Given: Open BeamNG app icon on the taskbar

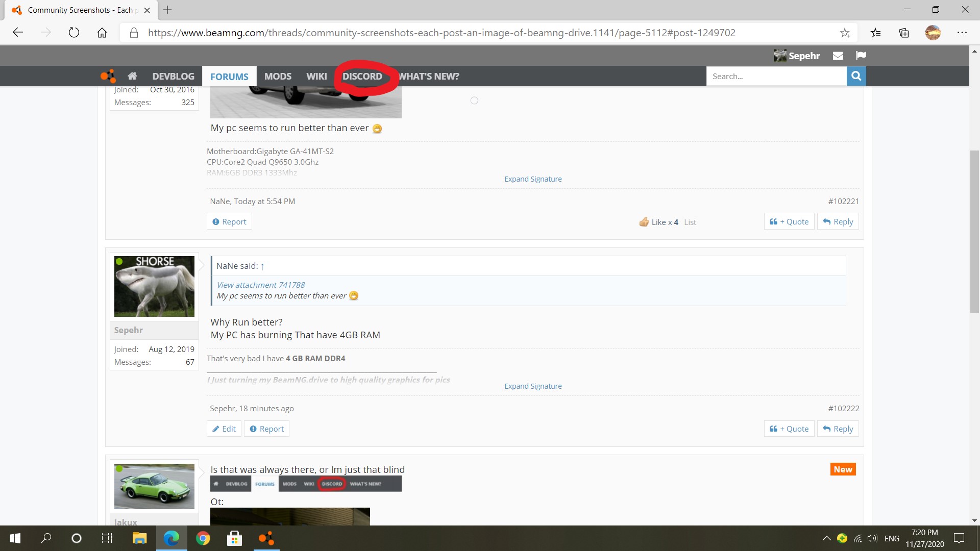Looking at the screenshot, I should pyautogui.click(x=266, y=538).
